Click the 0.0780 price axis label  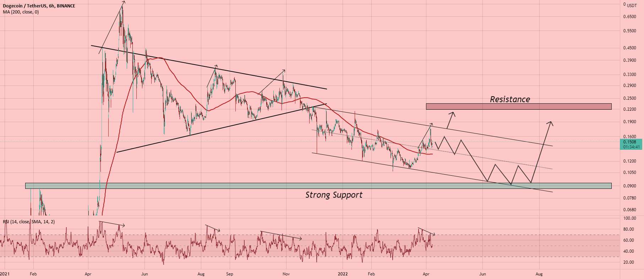[x=629, y=198]
